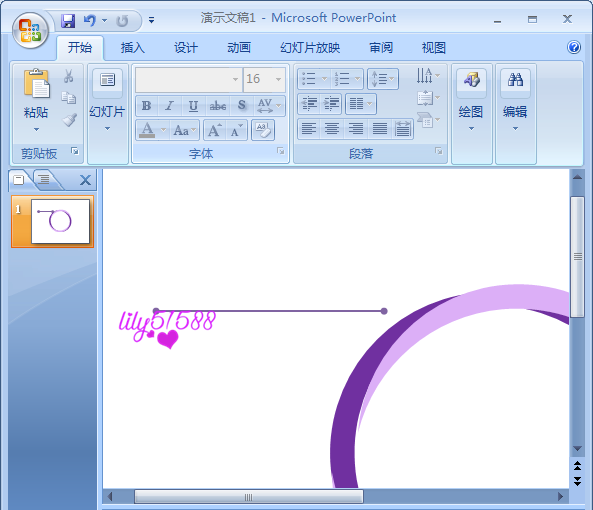The height and width of the screenshot is (510, 593).
Task: Decrease the list indent level
Action: pos(309,104)
